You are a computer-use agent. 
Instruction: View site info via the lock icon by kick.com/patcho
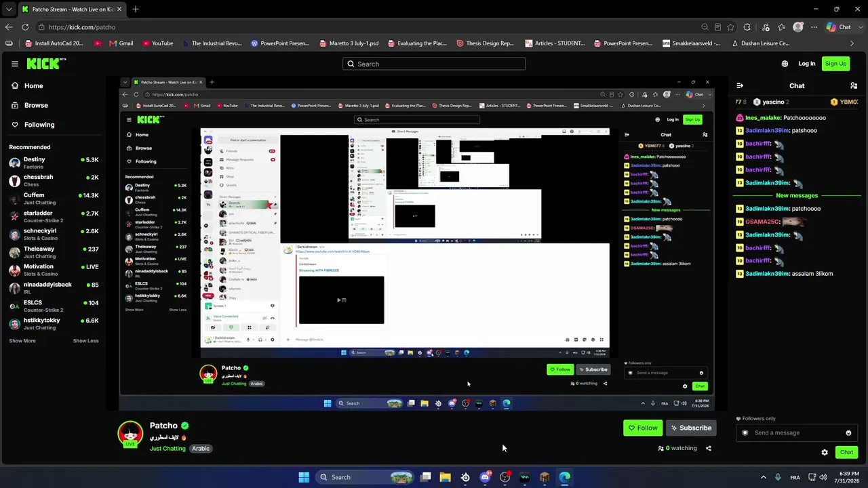[42, 27]
